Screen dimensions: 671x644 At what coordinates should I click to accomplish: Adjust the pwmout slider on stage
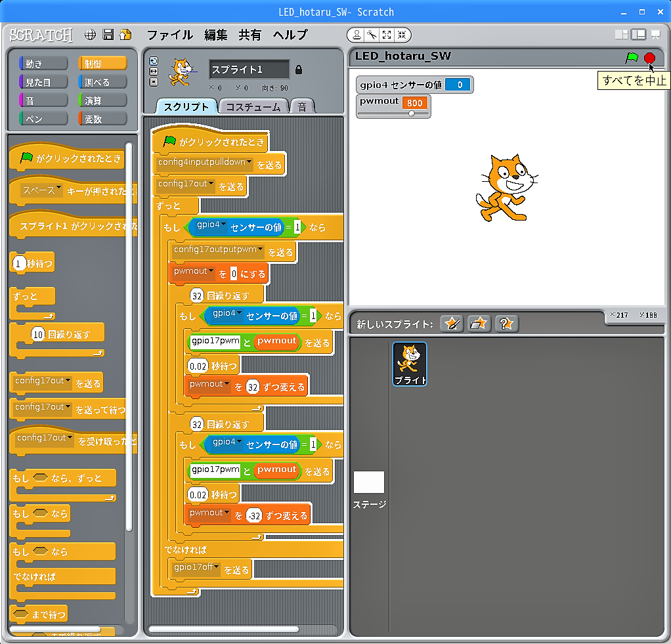click(411, 114)
